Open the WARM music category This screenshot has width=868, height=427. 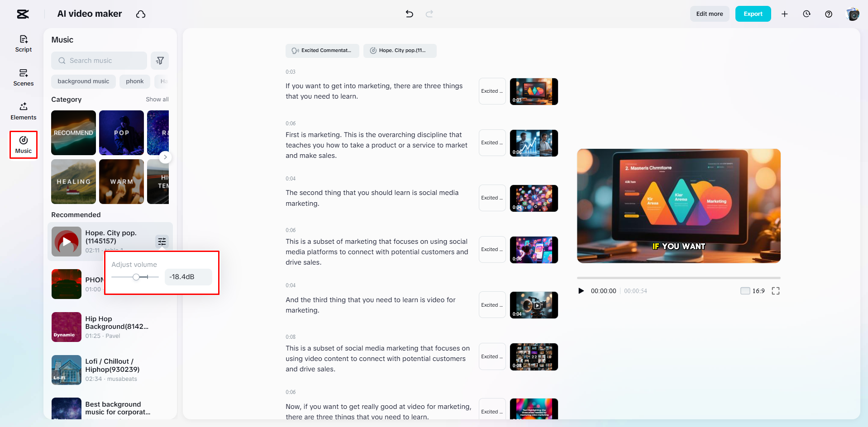[121, 181]
